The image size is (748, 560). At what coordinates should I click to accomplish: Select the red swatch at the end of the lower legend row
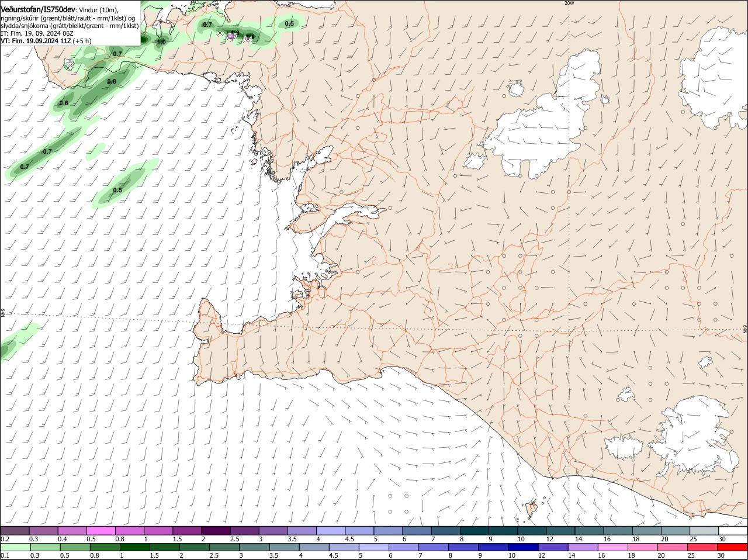733,547
